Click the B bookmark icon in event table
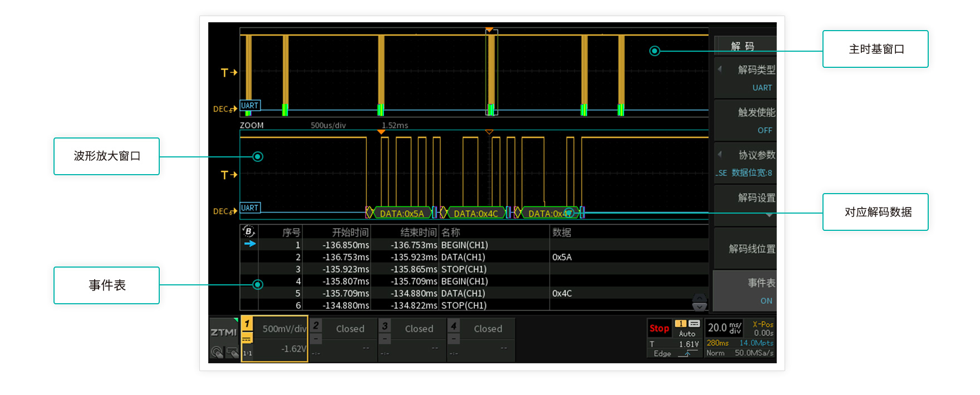 [248, 231]
